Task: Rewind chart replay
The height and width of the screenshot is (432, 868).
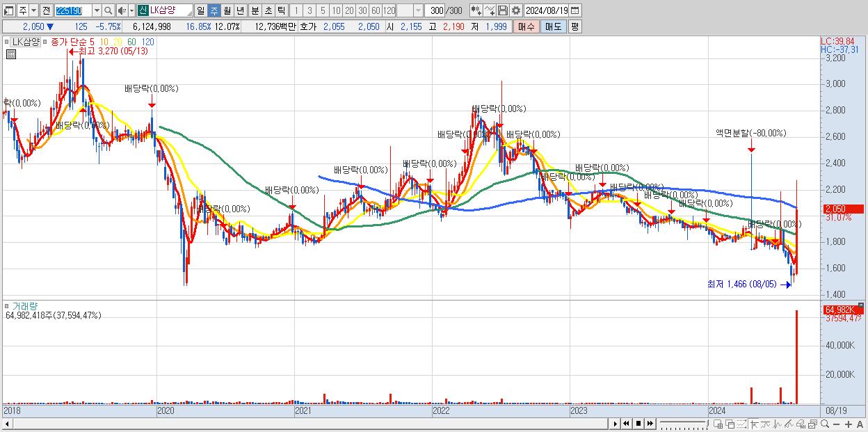Action: (x=626, y=424)
